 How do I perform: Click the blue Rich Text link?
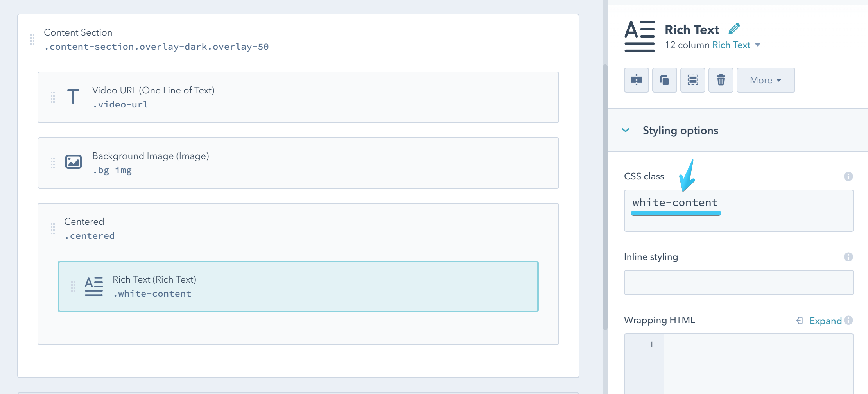(731, 45)
